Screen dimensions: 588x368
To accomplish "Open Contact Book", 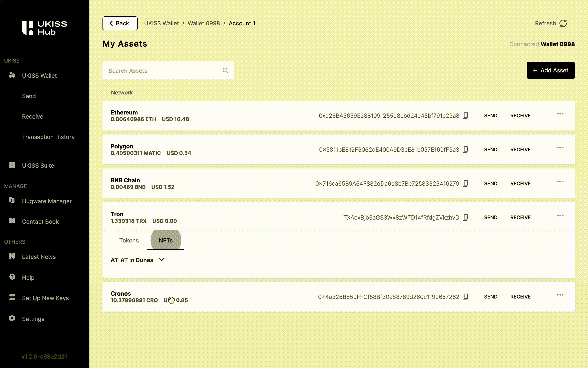I will click(x=40, y=221).
